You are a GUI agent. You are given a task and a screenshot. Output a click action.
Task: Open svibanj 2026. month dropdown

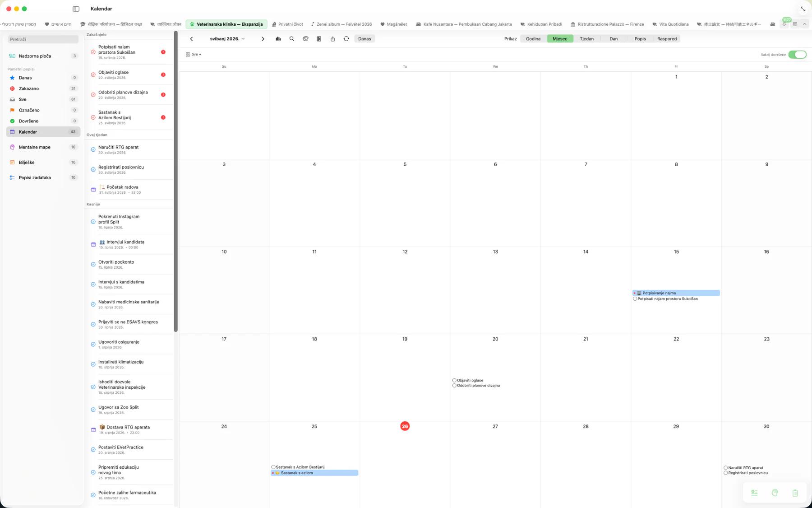[x=227, y=39]
